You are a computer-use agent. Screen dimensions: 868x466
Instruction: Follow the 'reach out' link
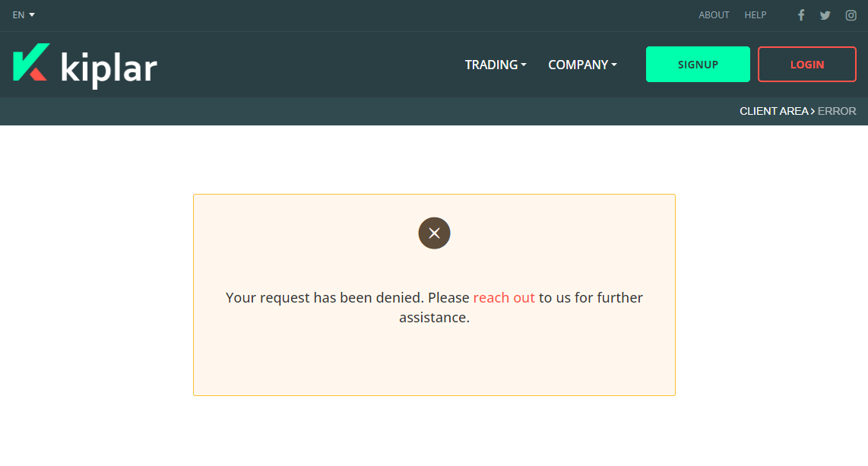pyautogui.click(x=504, y=298)
